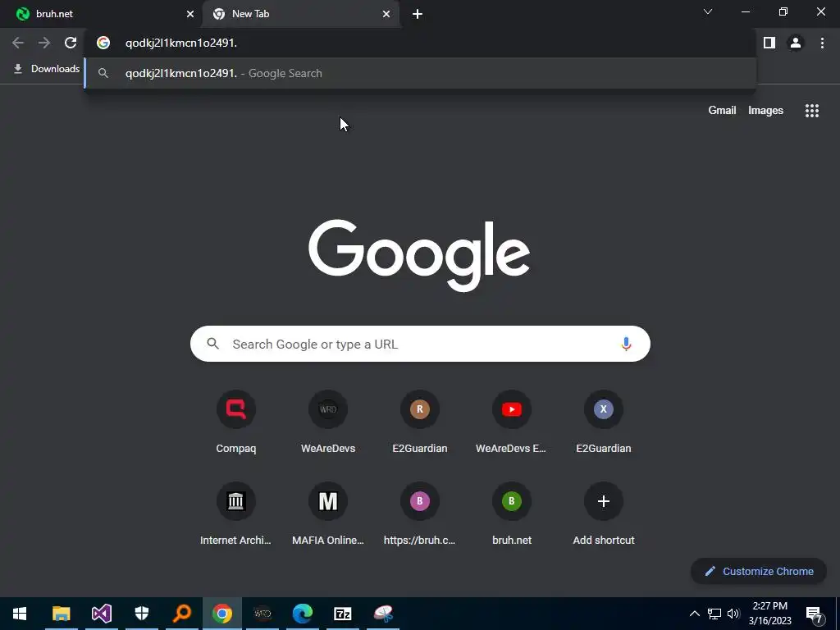Close the bruh.net tab
840x630 pixels.
[190, 14]
